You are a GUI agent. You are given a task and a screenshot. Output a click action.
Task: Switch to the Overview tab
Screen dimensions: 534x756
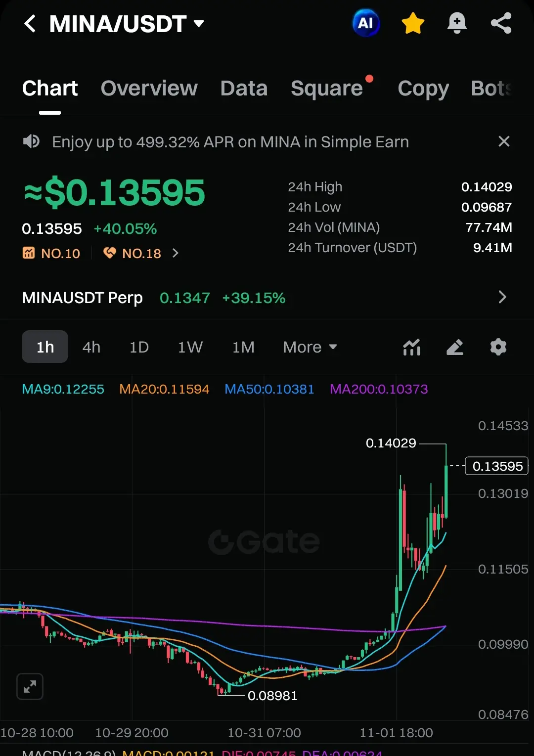click(x=149, y=89)
